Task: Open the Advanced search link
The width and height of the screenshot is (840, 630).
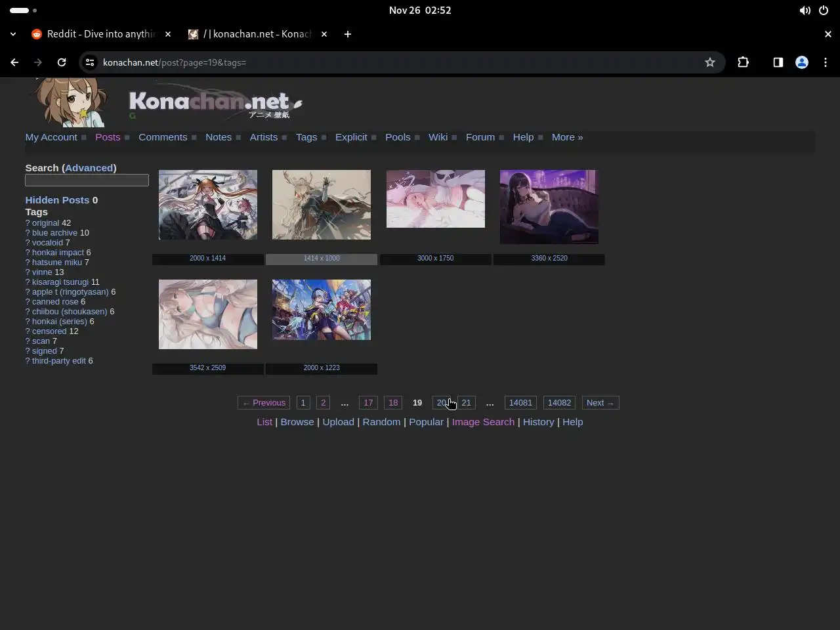Action: pyautogui.click(x=89, y=168)
